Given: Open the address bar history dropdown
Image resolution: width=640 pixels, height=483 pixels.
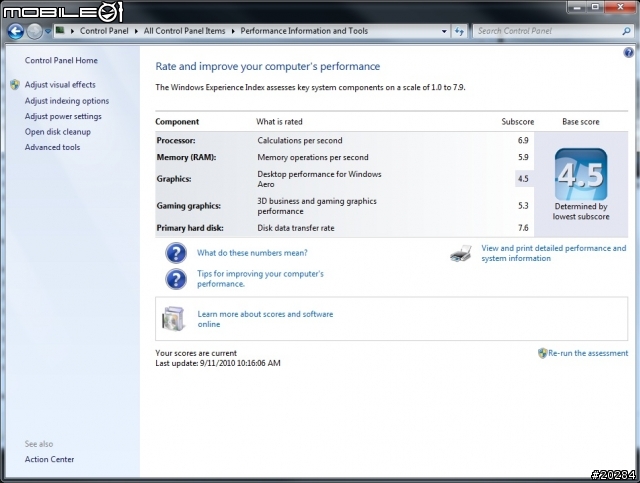Looking at the screenshot, I should pos(444,31).
